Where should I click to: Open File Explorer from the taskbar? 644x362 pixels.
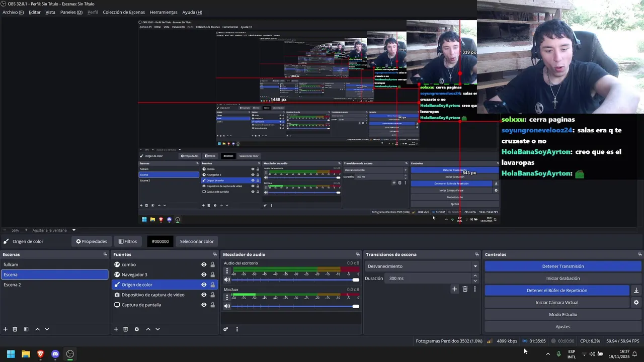point(26,354)
